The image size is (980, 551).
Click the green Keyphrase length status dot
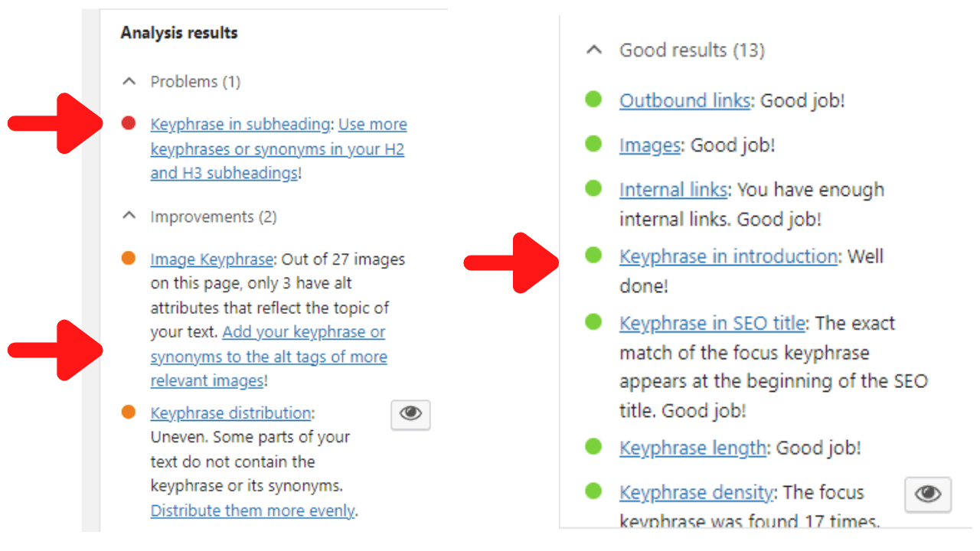[x=593, y=447]
